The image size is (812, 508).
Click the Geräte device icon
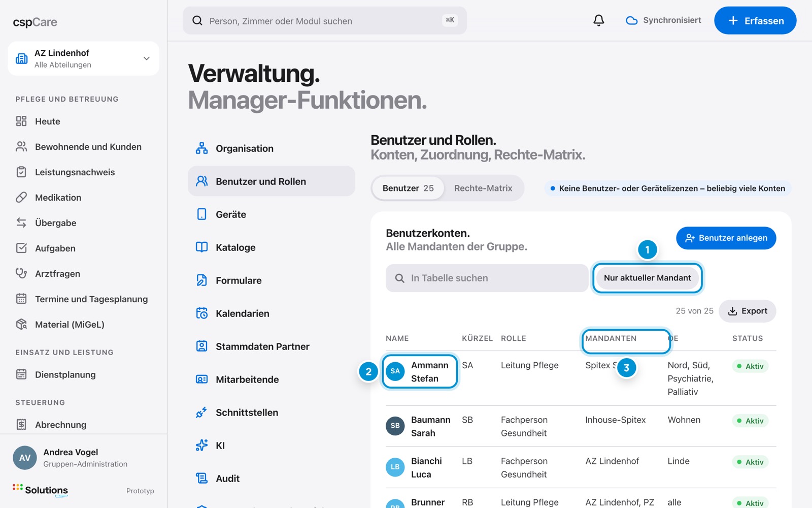pos(201,214)
